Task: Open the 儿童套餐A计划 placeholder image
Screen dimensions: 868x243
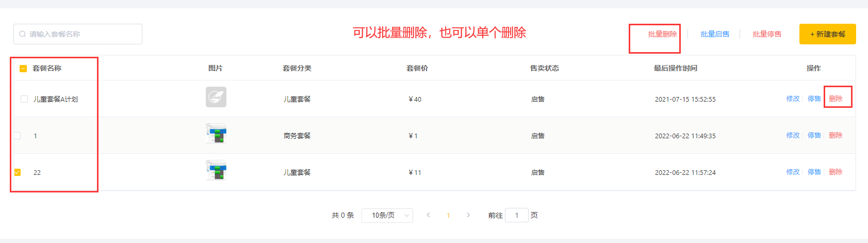Action: (216, 97)
